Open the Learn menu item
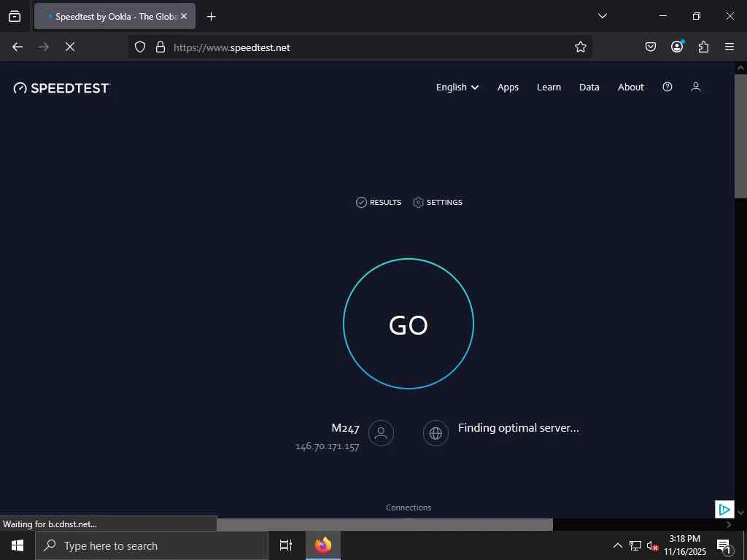The width and height of the screenshot is (747, 560). [549, 87]
